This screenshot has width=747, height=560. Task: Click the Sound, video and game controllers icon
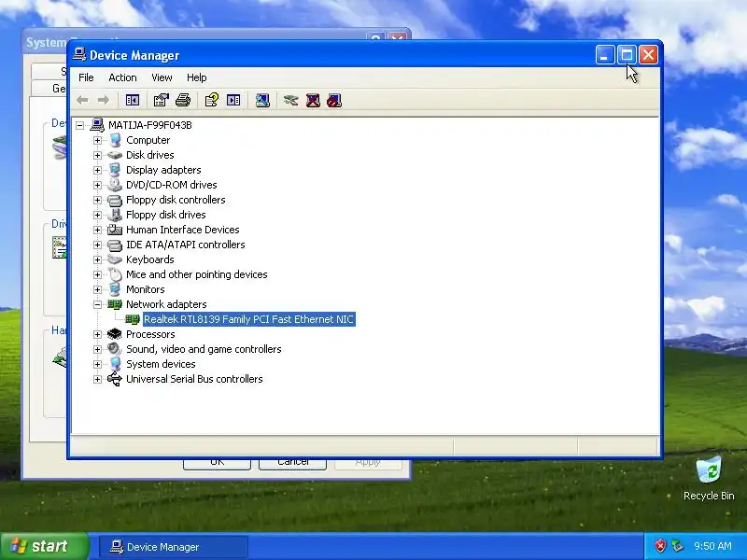coord(115,349)
